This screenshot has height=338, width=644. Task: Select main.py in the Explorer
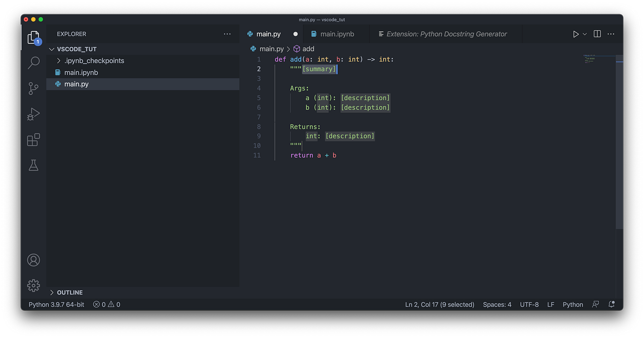pyautogui.click(x=76, y=84)
